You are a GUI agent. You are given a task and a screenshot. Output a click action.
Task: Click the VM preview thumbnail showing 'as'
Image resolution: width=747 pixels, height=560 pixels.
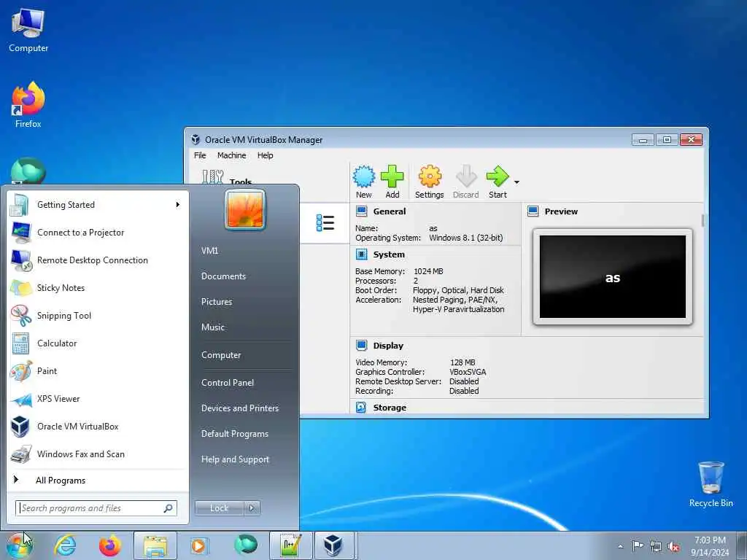[613, 276]
